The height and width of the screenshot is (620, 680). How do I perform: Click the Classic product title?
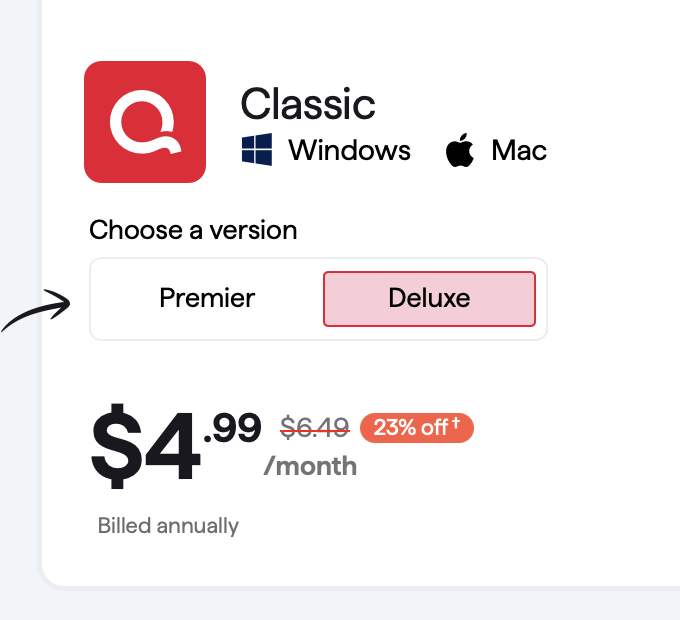(308, 104)
